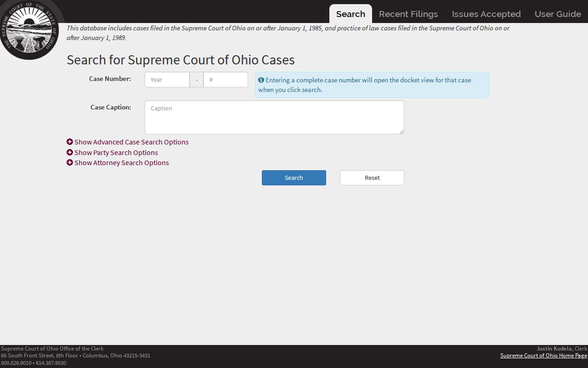The height and width of the screenshot is (368, 588).
Task: Click into the Case Caption text area
Action: (x=274, y=117)
